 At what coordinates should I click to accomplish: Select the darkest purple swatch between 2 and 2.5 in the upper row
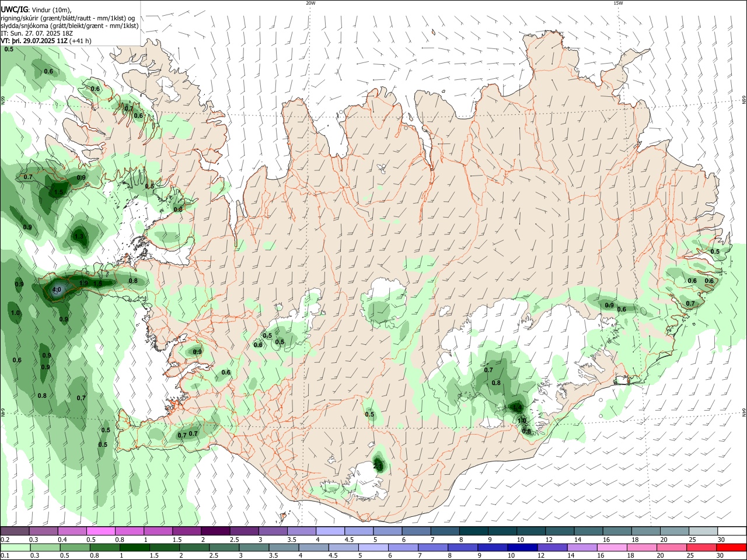coord(216,531)
